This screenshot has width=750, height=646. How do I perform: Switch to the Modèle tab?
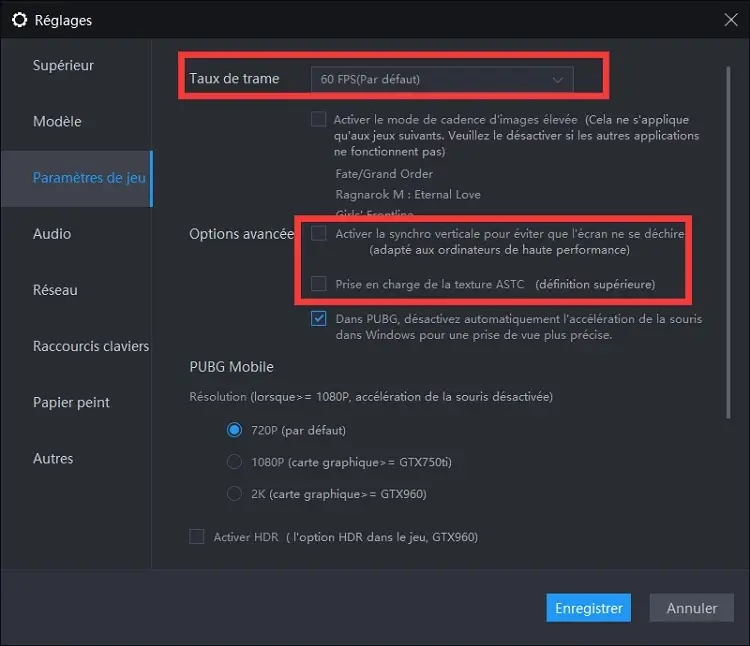pos(57,121)
